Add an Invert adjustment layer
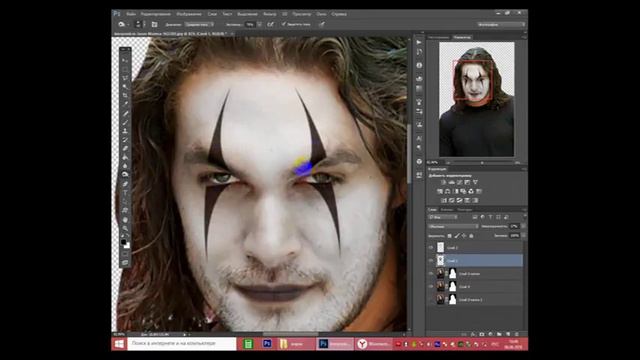The height and width of the screenshot is (360, 640). click(444, 200)
